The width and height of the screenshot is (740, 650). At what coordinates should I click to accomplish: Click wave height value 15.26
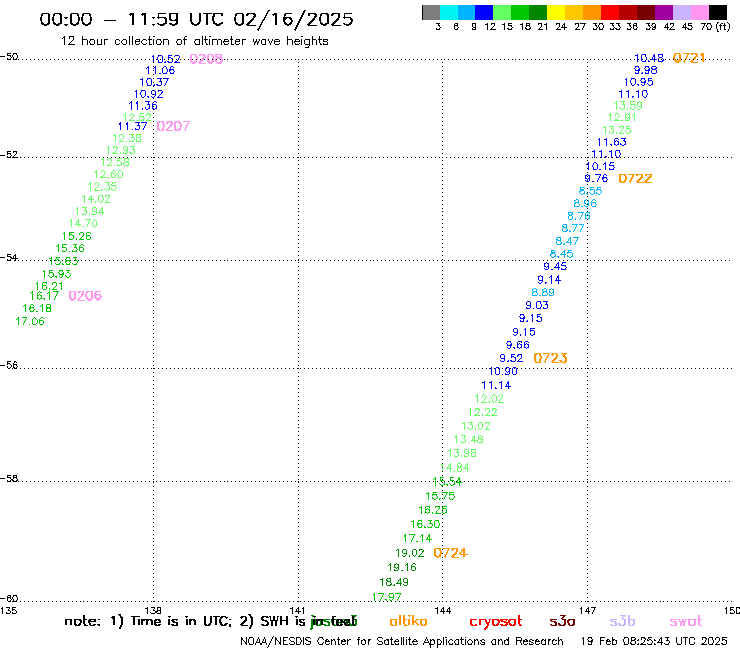click(76, 236)
